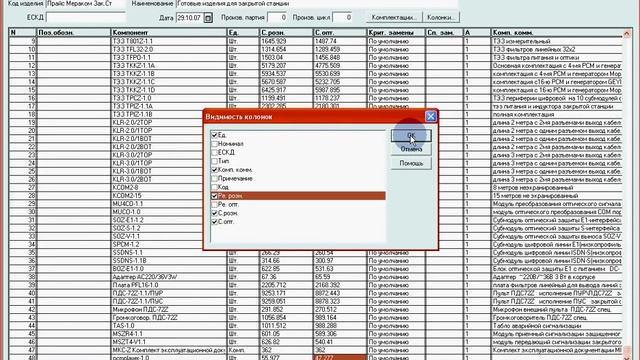Open the calendar picker beside the Дата field
The width and height of the screenshot is (640, 360).
click(x=208, y=18)
